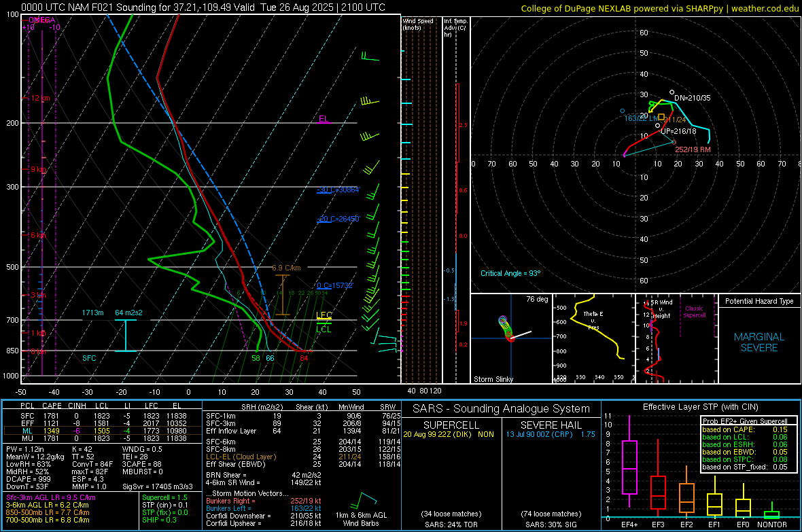Click the "Eff Inflow Layer" table row
Image resolution: width=802 pixels, height=532 pixels.
point(303,431)
